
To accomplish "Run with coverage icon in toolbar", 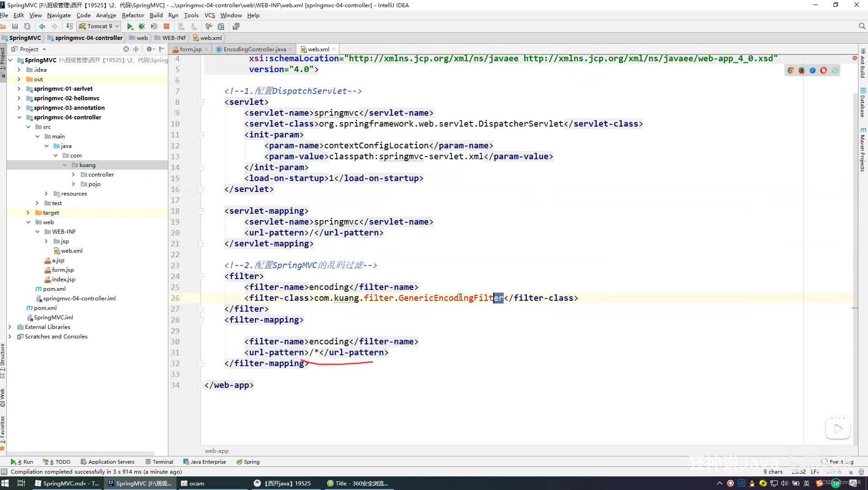I will (x=154, y=26).
